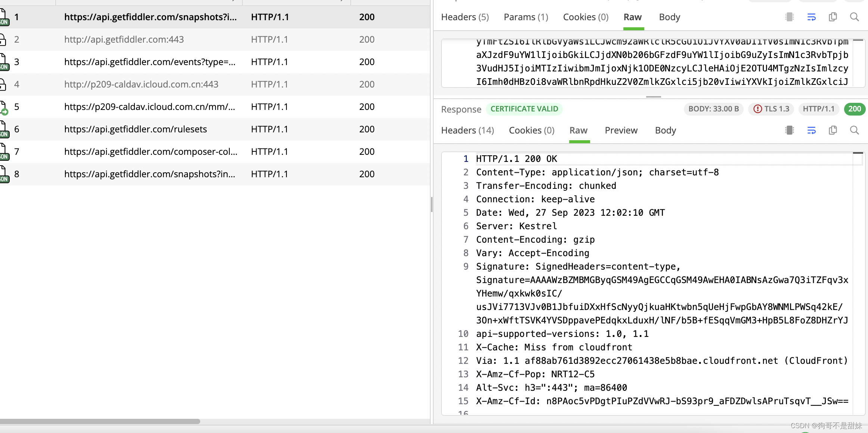Click the 'X-Cache: Miss from cloudfront' line
The width and height of the screenshot is (868, 433).
coord(554,347)
